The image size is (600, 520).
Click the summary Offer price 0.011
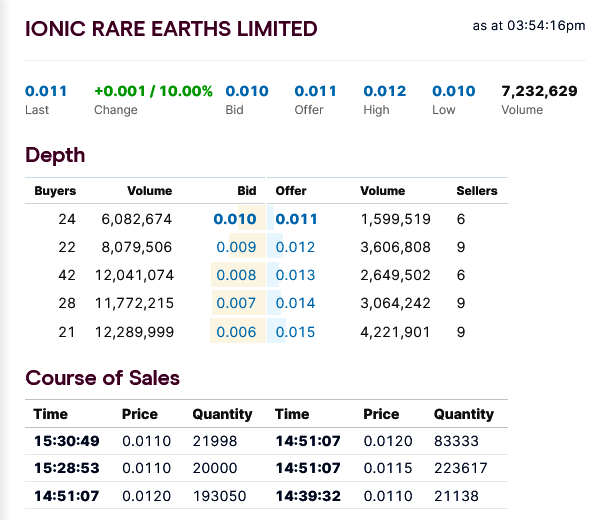tap(315, 91)
